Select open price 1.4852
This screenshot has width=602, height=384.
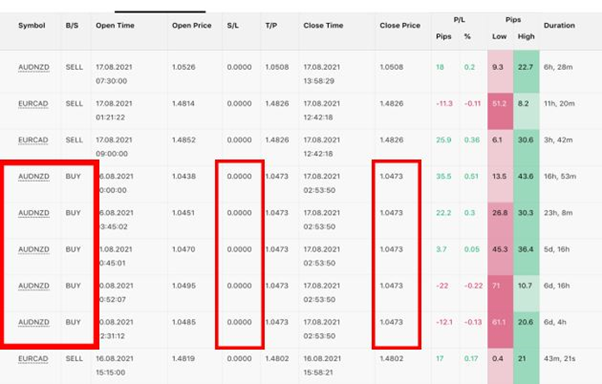point(184,140)
